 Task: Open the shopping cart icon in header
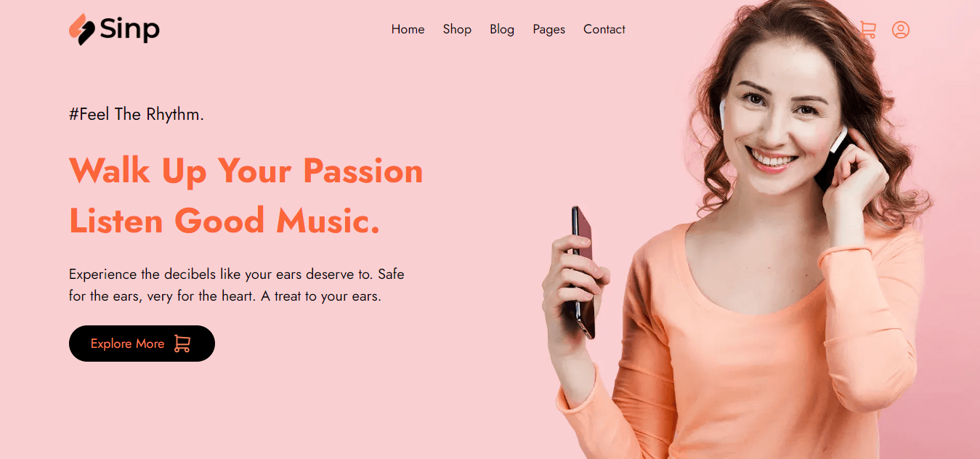coord(867,30)
